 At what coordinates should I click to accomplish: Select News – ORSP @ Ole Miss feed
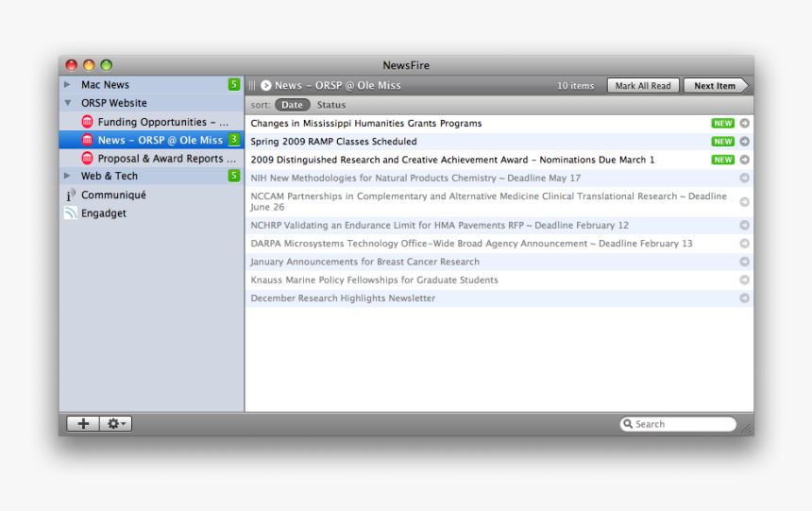[x=151, y=140]
